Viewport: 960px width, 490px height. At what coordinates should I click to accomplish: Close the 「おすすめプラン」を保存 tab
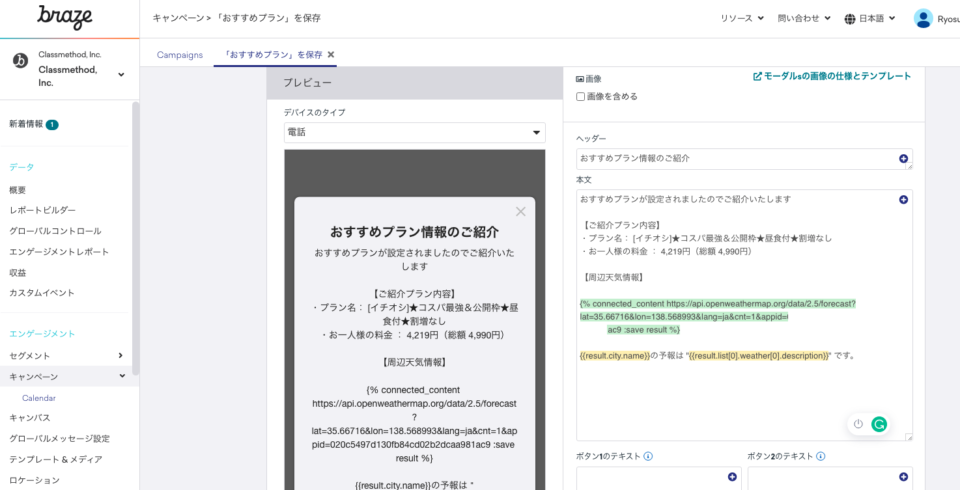tap(331, 54)
